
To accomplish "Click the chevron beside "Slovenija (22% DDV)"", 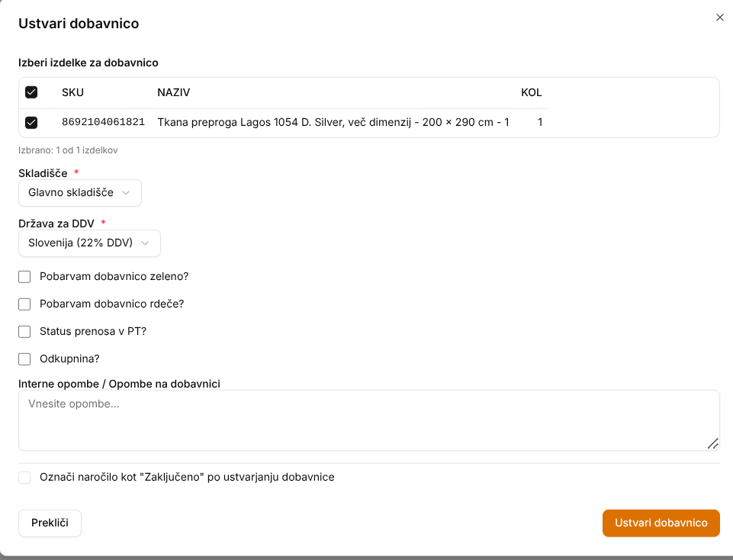I will coord(145,243).
